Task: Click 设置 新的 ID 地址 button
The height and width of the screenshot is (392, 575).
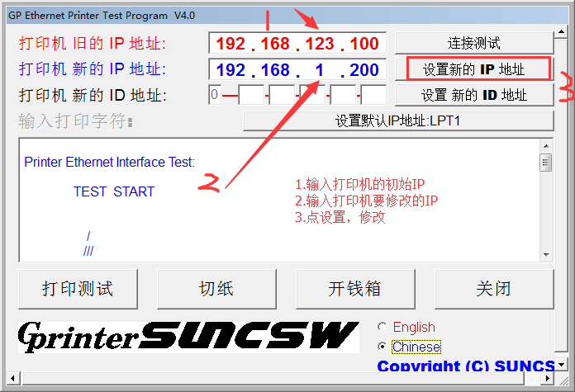Action: [473, 95]
